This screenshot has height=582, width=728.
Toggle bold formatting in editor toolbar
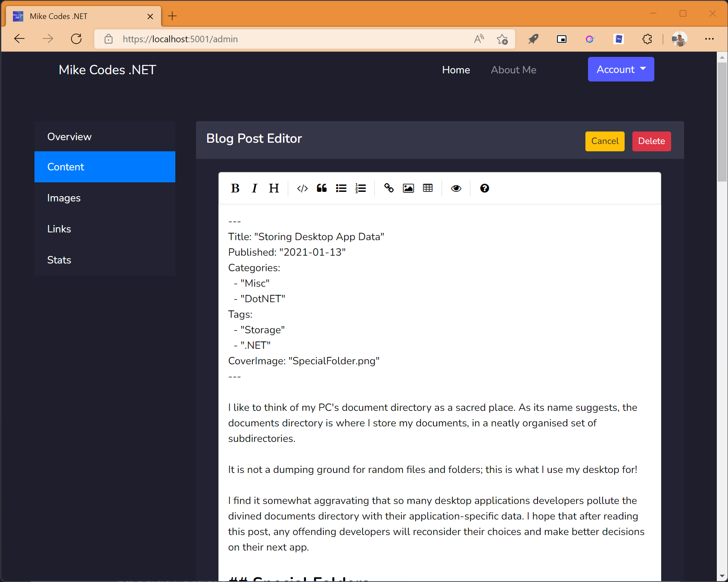pyautogui.click(x=235, y=188)
